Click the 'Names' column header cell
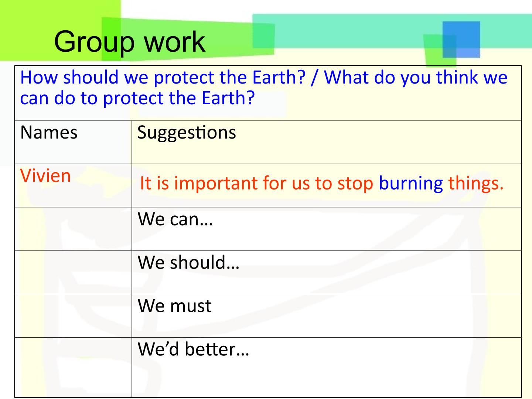The image size is (532, 399). click(x=73, y=142)
